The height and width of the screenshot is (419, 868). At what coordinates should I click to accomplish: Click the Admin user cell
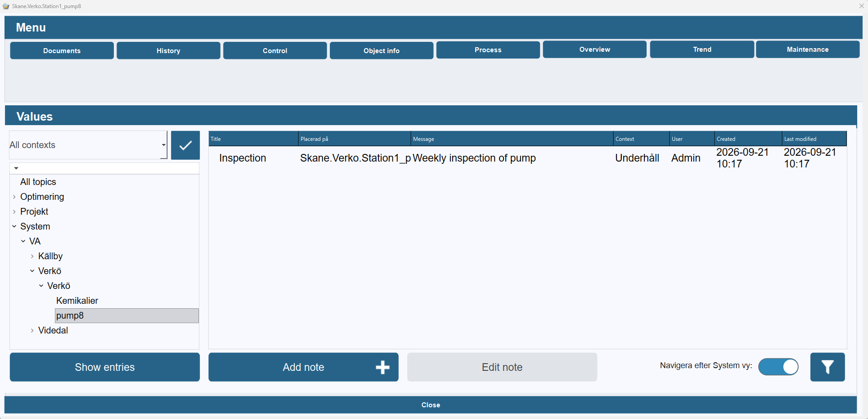686,158
